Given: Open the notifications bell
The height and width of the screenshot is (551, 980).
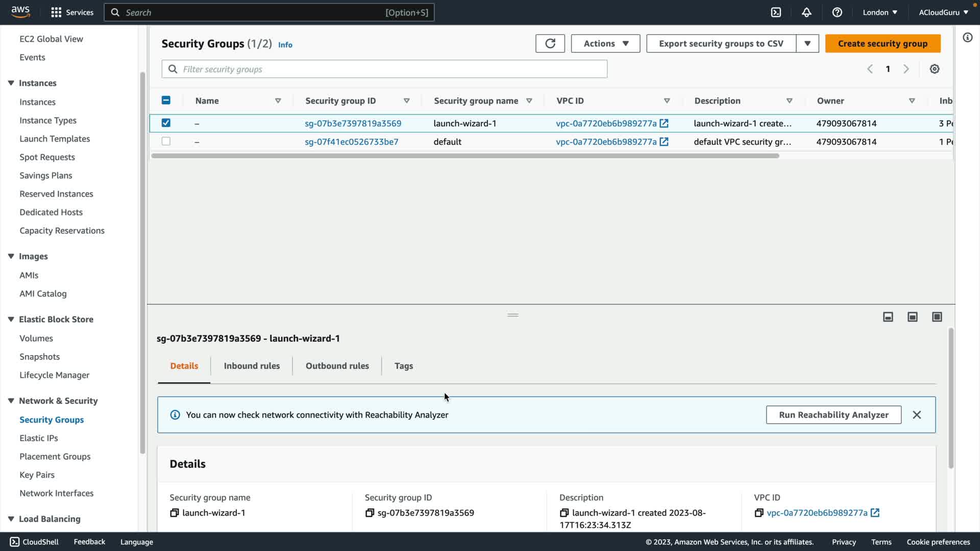Looking at the screenshot, I should (x=806, y=12).
